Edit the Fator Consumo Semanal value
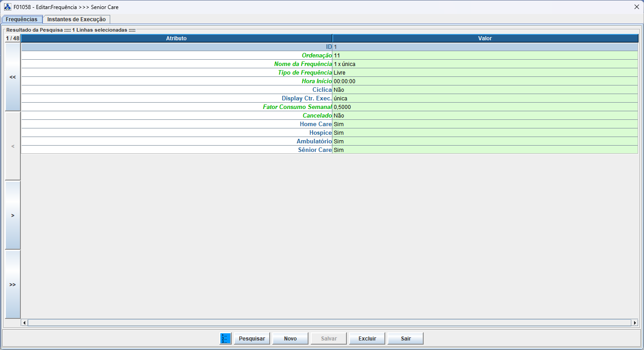The height and width of the screenshot is (350, 644). tap(485, 107)
